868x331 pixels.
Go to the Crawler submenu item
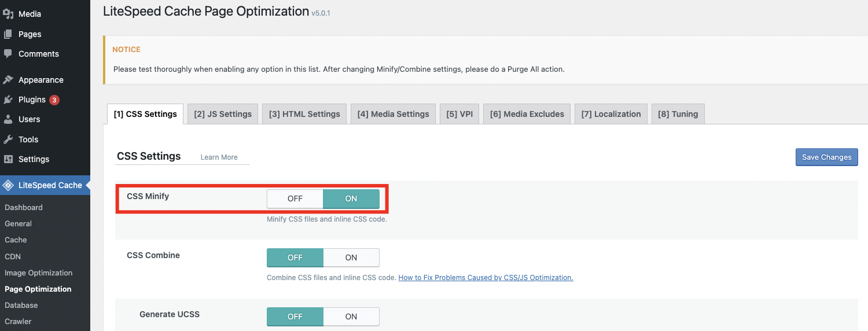[18, 321]
